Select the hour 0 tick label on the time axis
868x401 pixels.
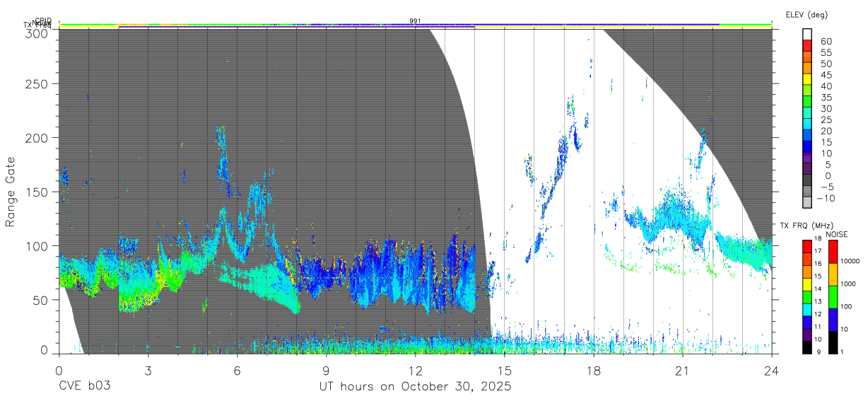click(x=59, y=371)
